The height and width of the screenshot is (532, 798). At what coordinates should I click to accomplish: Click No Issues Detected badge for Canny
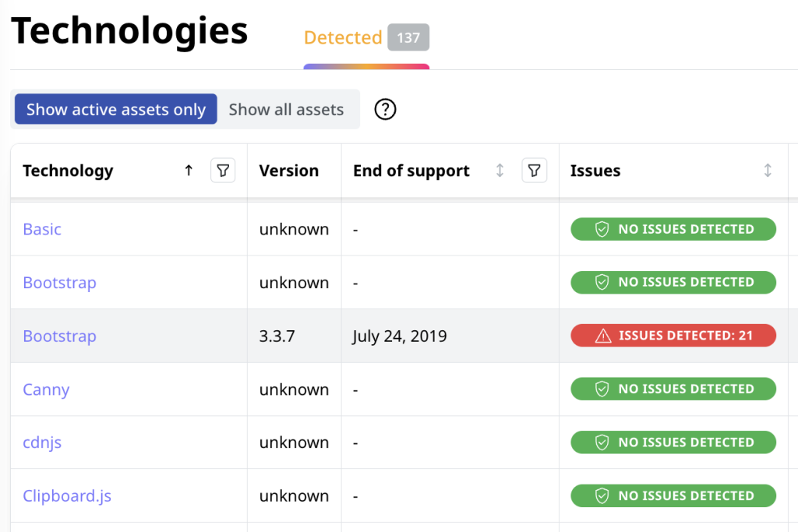click(673, 389)
